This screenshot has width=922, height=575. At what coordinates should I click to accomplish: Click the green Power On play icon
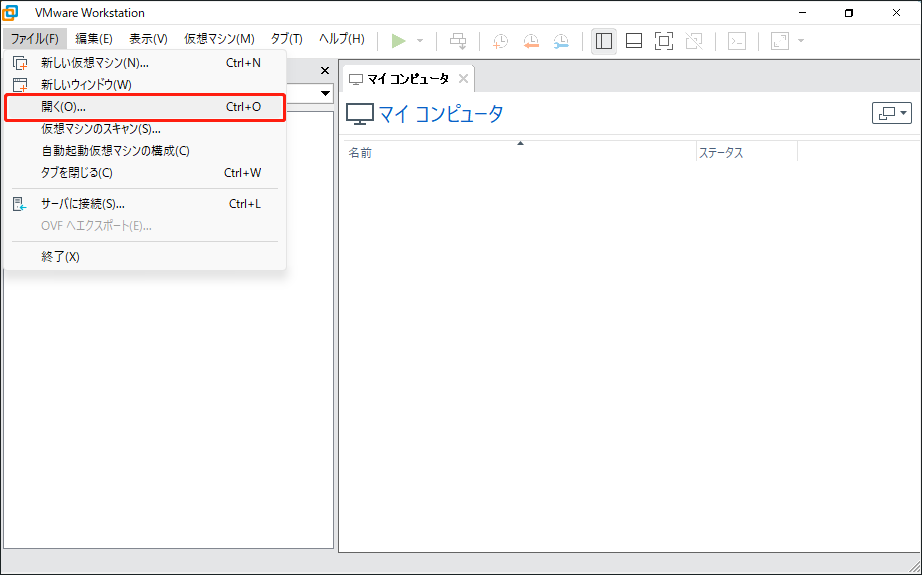(399, 41)
